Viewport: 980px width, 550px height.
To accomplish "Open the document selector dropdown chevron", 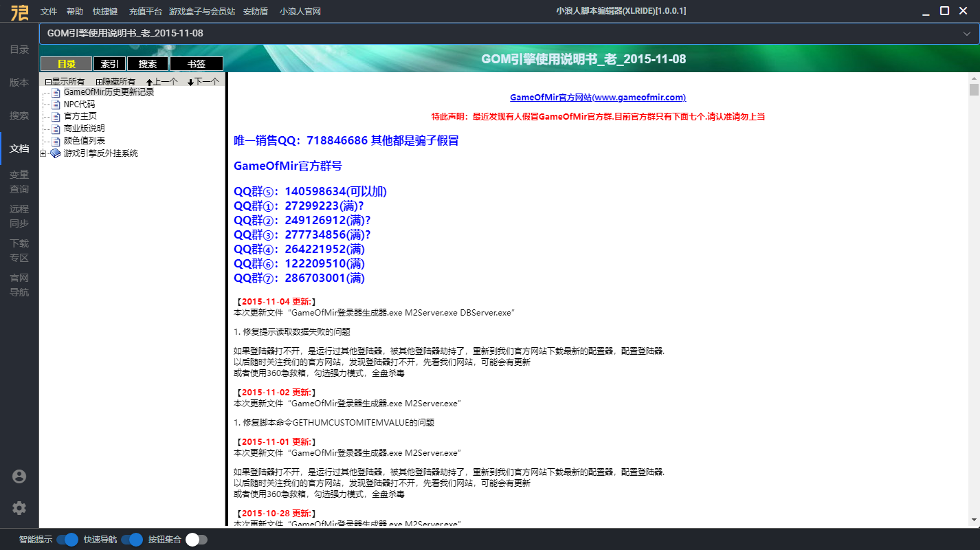I will tap(967, 33).
